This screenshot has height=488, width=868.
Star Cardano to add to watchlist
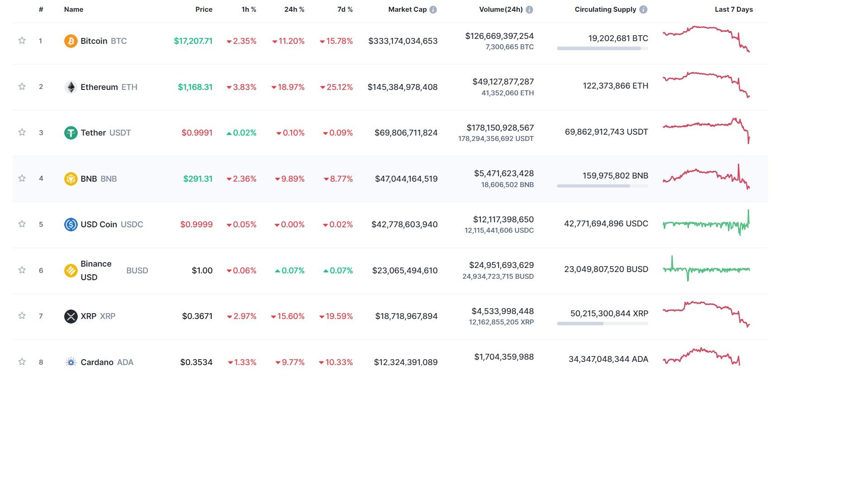coord(22,362)
